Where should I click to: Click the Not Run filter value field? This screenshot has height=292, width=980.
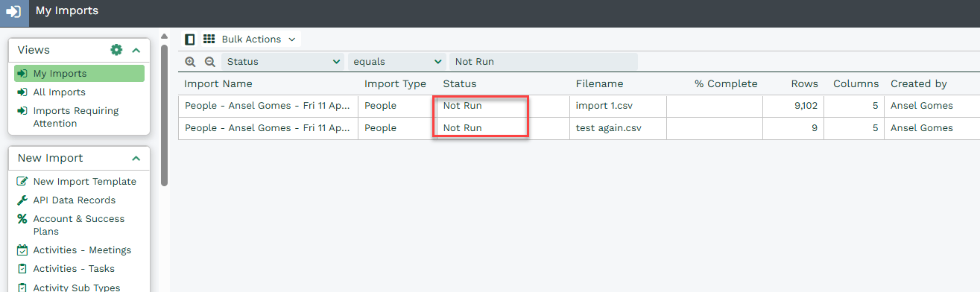(543, 62)
